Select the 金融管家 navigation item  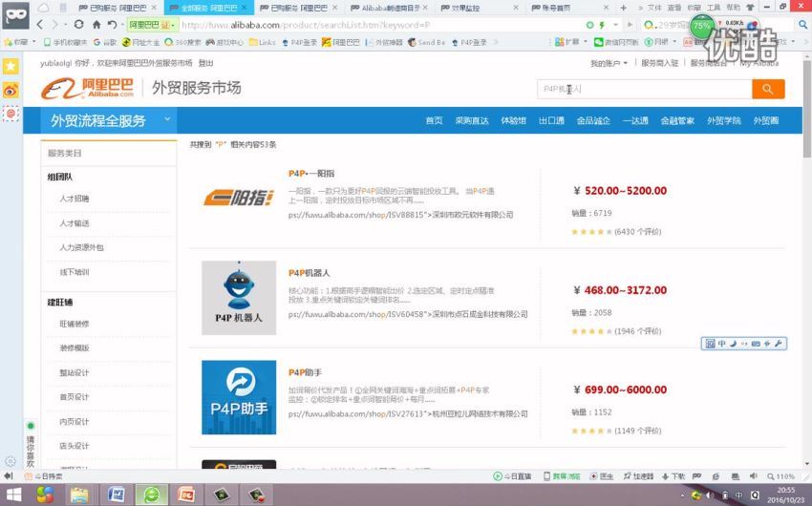676,121
